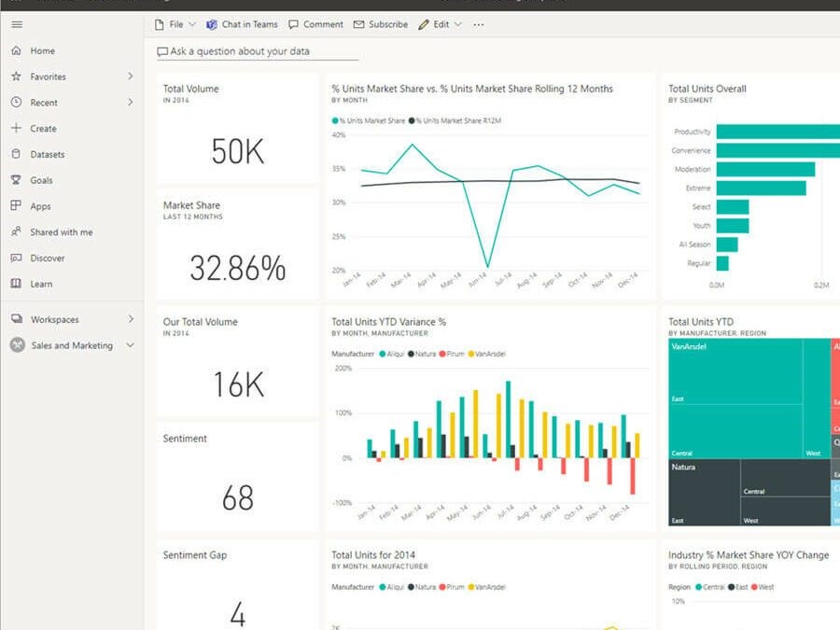840x630 pixels.
Task: Open the Home icon in sidebar
Action: (16, 50)
